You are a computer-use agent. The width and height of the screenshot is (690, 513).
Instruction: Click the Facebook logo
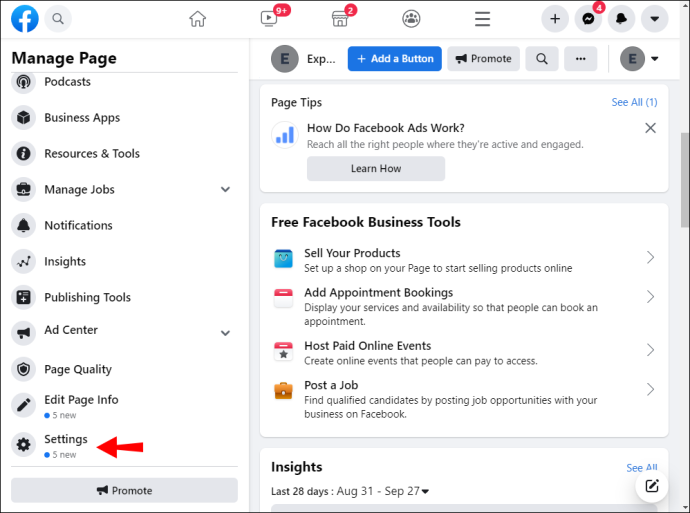coord(25,19)
